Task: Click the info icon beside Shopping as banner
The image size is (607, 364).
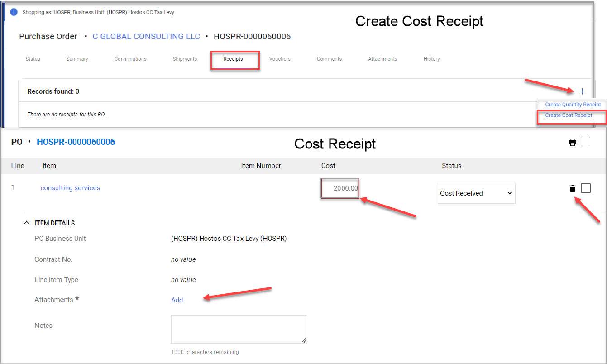Action: (13, 12)
